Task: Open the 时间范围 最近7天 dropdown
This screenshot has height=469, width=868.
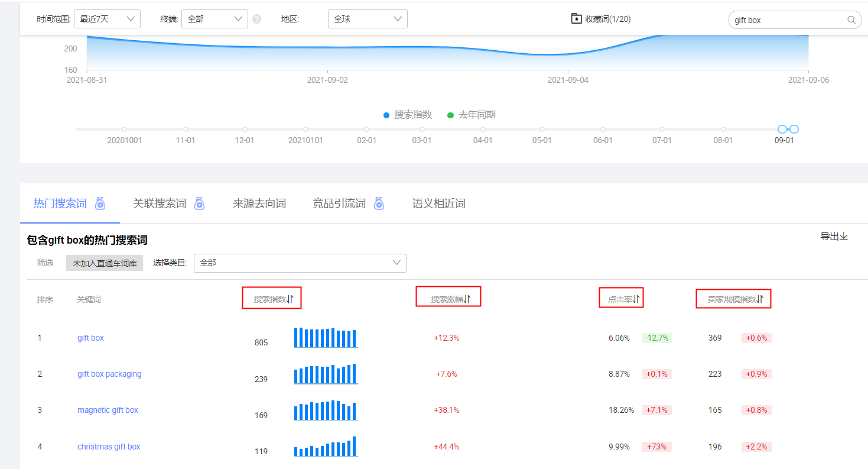Action: click(x=107, y=19)
